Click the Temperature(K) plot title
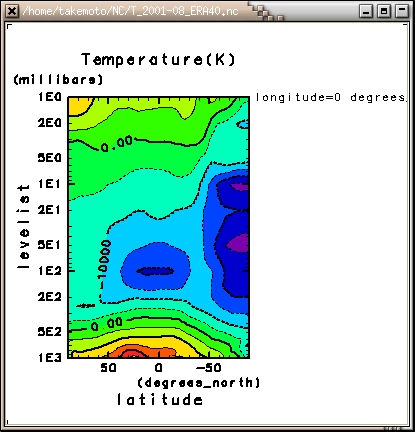The width and height of the screenshot is (415, 432). [158, 60]
